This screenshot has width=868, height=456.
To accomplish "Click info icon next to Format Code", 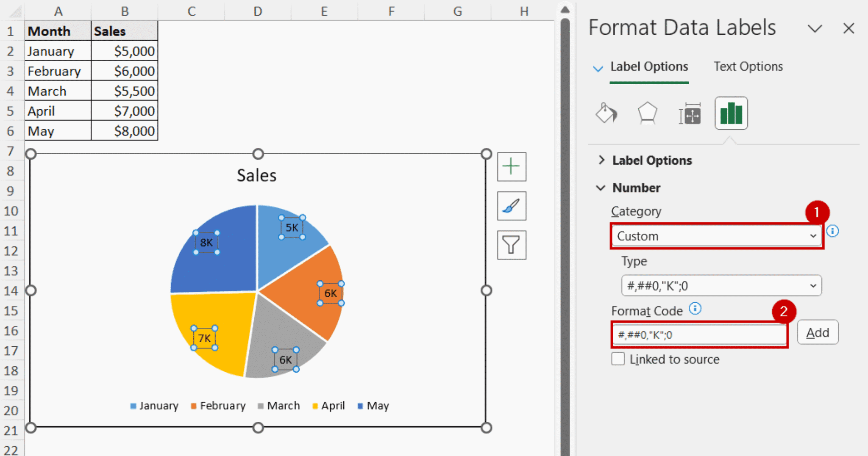I will pos(695,309).
